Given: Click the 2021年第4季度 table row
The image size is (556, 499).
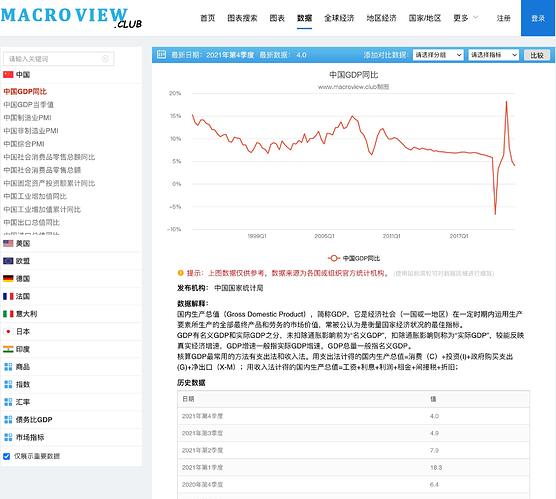Looking at the screenshot, I should point(354,416).
